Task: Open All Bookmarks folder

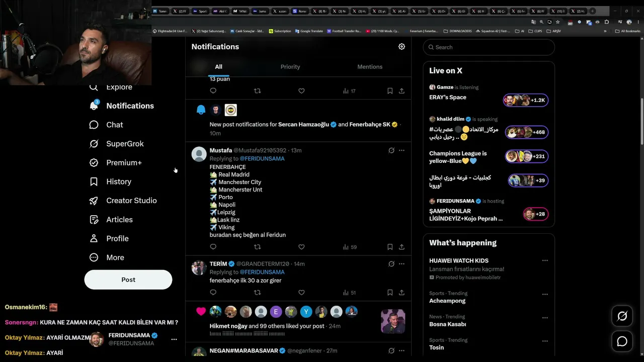Action: point(628,31)
